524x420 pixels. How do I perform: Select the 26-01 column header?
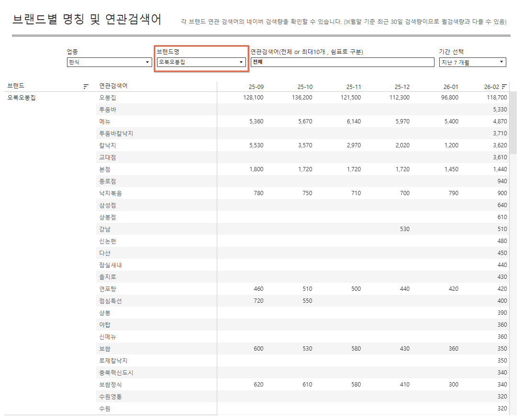coord(451,87)
